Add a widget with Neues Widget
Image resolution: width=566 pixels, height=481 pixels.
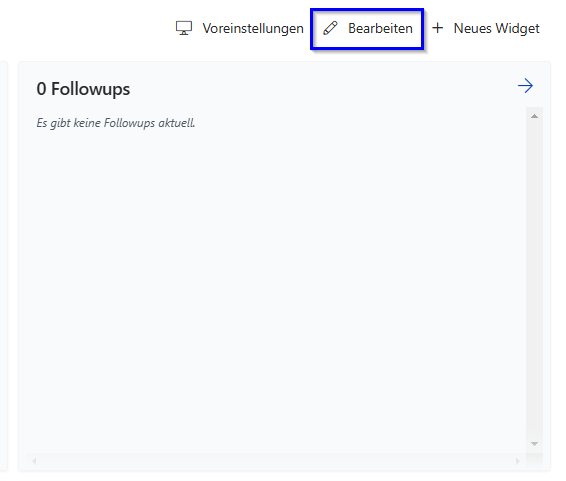click(x=486, y=28)
